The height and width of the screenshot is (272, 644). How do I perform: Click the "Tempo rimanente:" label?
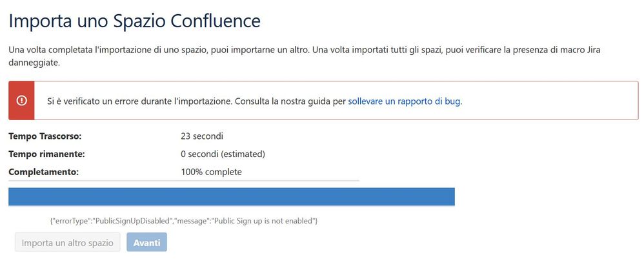(x=46, y=154)
